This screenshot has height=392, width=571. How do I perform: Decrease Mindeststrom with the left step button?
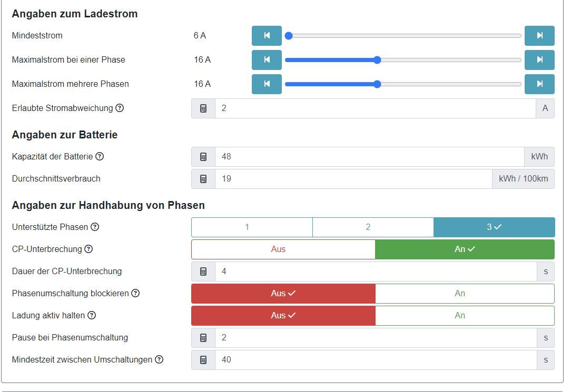(267, 36)
